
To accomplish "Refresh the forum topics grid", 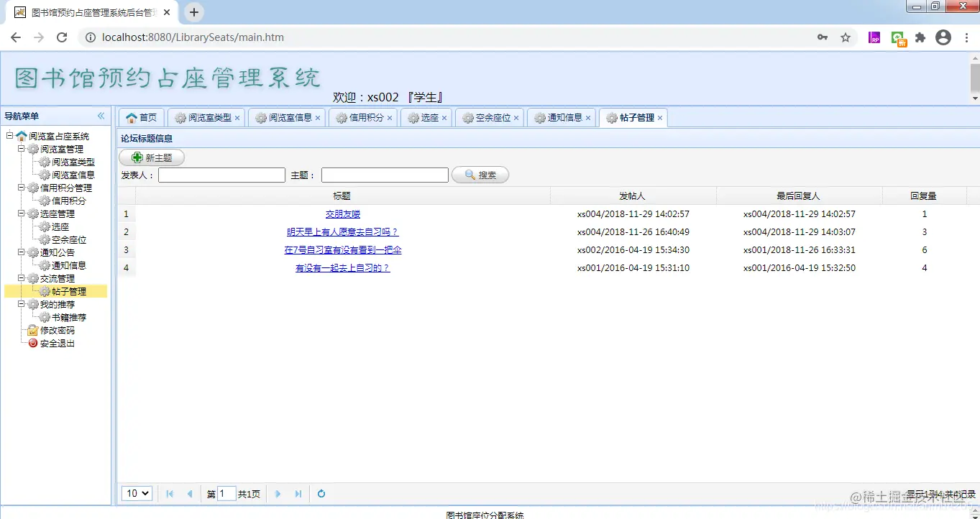I will point(321,494).
